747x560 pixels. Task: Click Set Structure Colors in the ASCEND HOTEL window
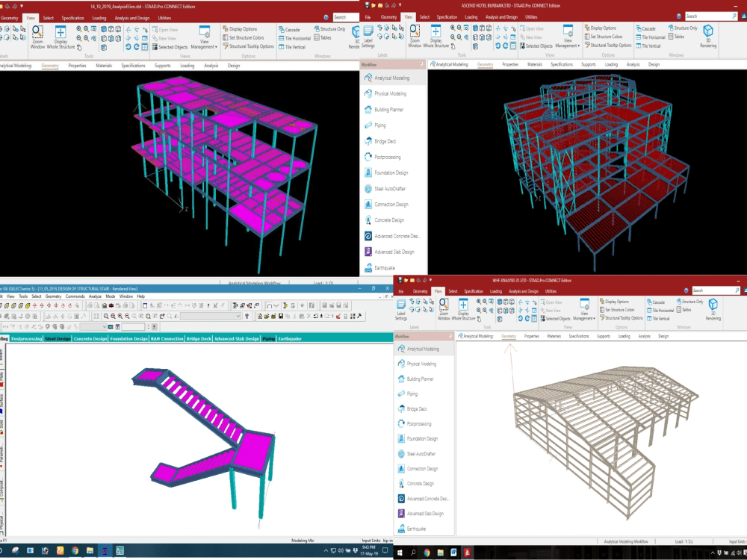point(603,37)
